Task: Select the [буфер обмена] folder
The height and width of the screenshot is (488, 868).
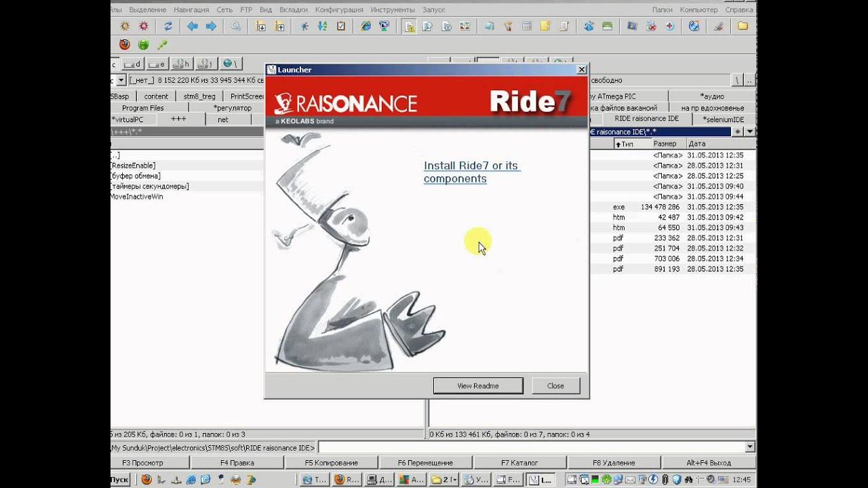Action: [x=136, y=176]
